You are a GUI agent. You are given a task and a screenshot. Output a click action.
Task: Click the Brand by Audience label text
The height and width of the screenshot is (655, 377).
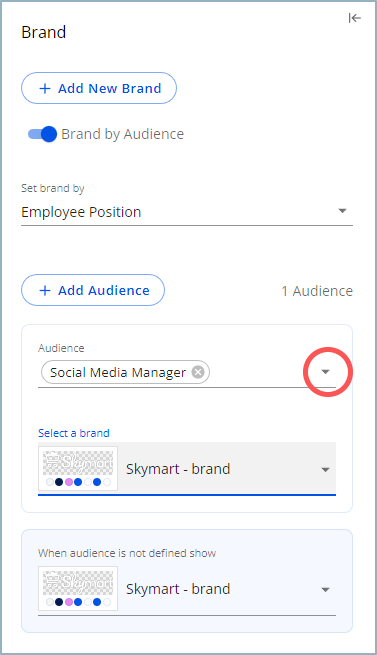[x=122, y=134]
